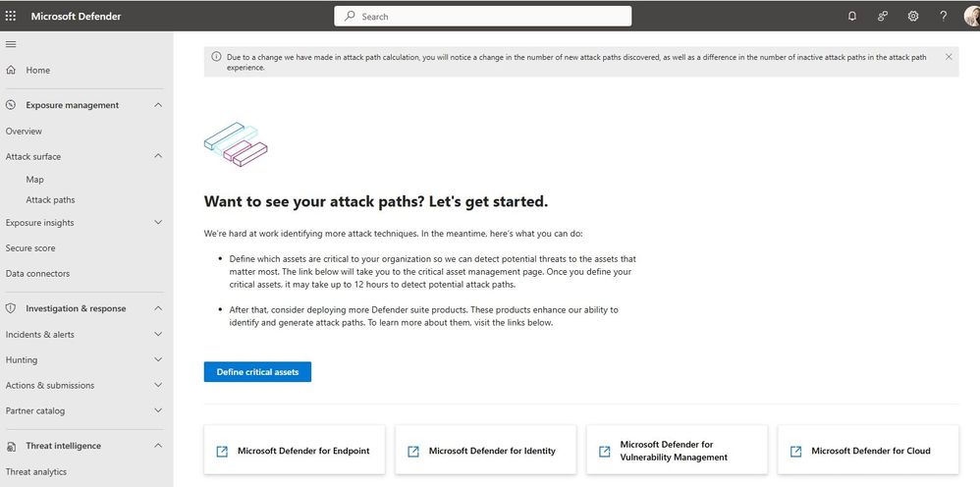Open the help question mark icon

pyautogui.click(x=943, y=17)
